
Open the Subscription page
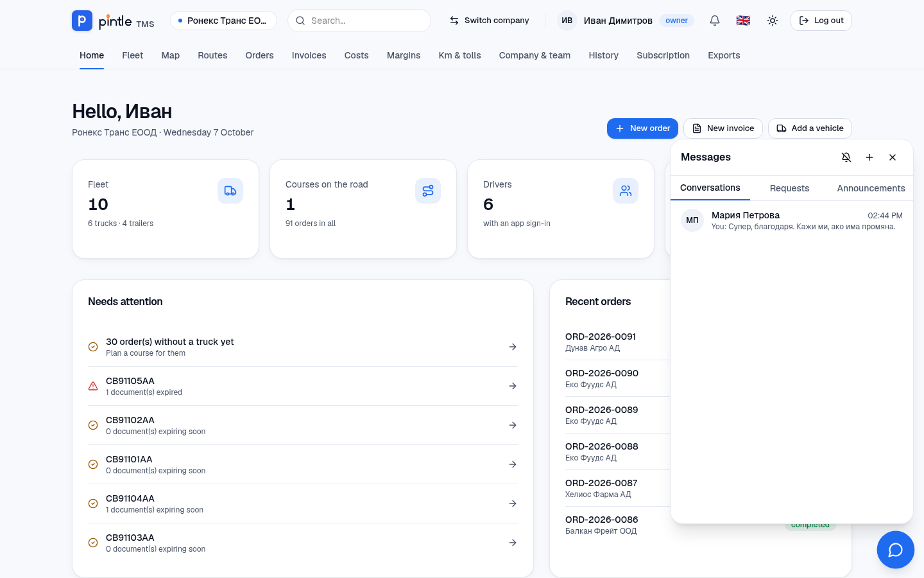663,55
